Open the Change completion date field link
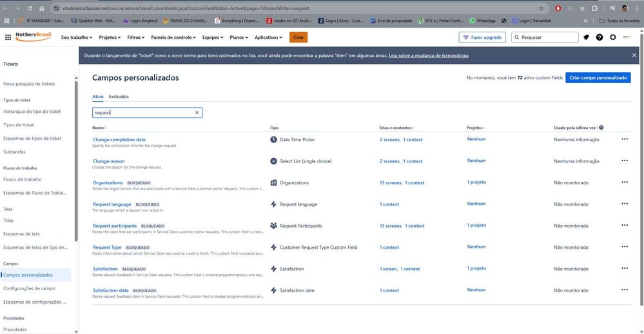 pos(119,140)
